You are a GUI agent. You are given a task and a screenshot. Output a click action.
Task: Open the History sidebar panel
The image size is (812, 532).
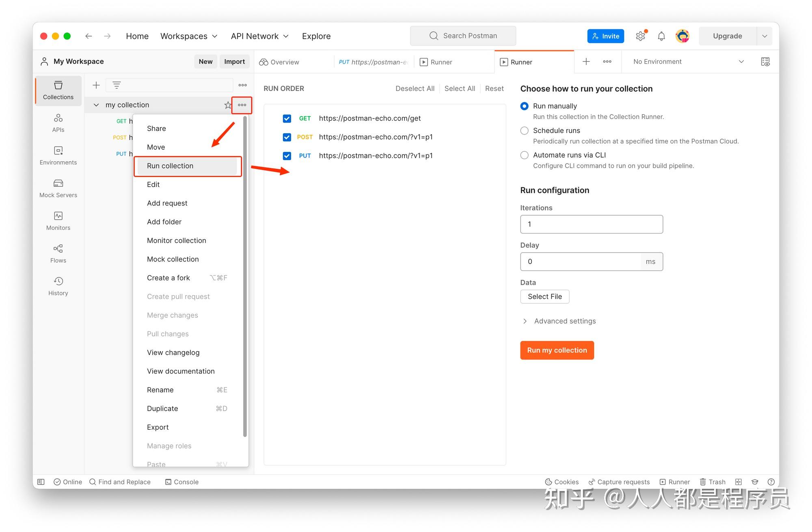pyautogui.click(x=58, y=286)
